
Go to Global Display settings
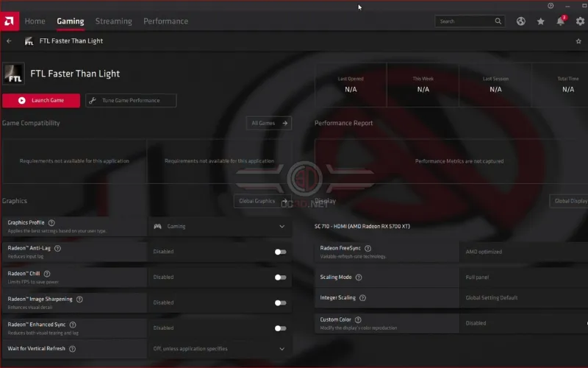point(569,201)
